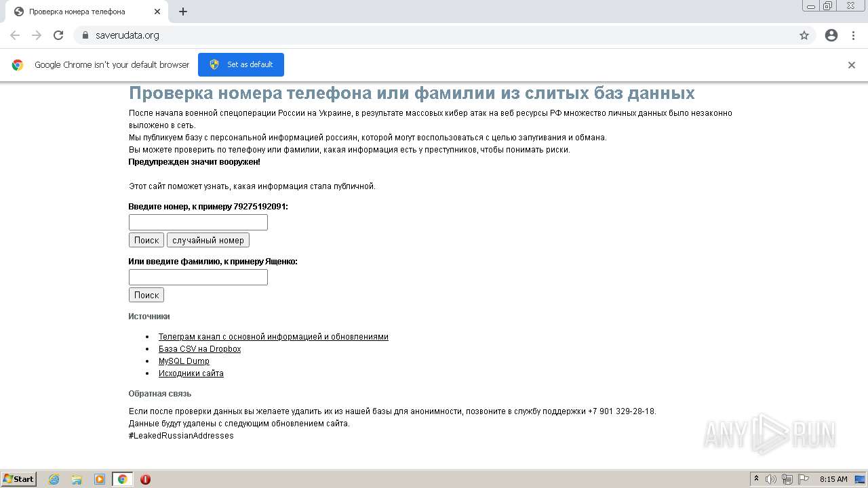Screen dimensions: 868x488
Task: Click Предупрежден значит вооружен! text
Action: pyautogui.click(x=195, y=162)
